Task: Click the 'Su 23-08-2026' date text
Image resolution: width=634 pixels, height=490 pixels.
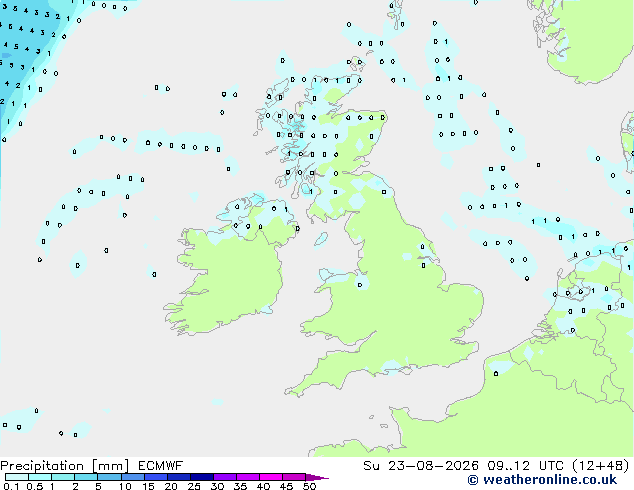Action: tap(421, 466)
